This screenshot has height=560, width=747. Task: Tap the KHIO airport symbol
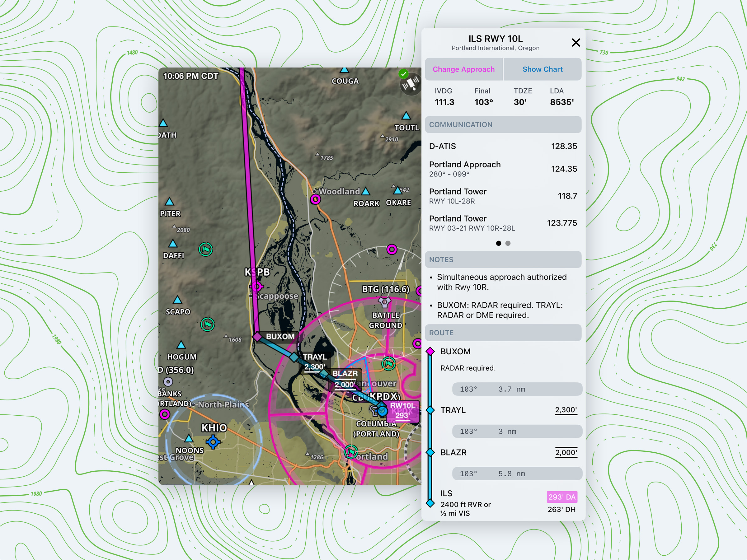(213, 441)
